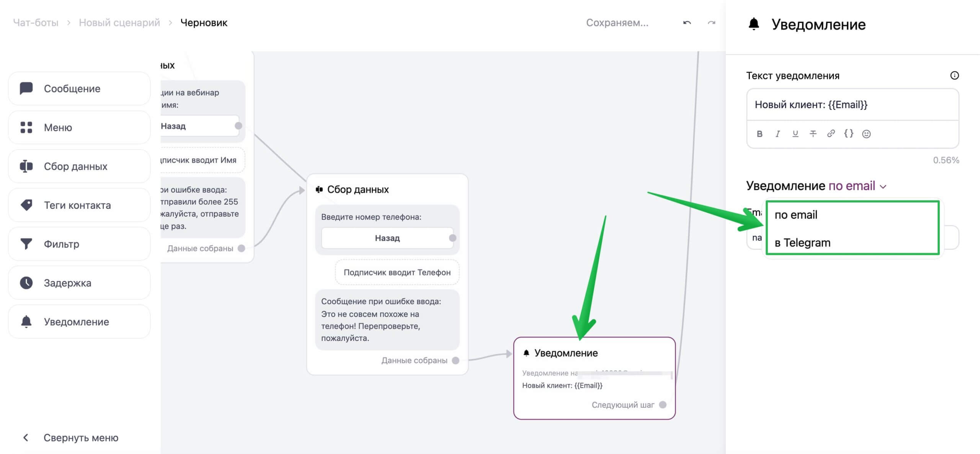This screenshot has width=980, height=454.
Task: Click the Сообщение speech bubble icon
Action: coord(26,89)
